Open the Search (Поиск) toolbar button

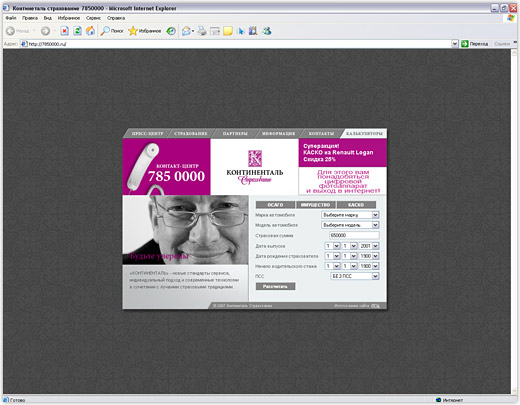tap(112, 31)
